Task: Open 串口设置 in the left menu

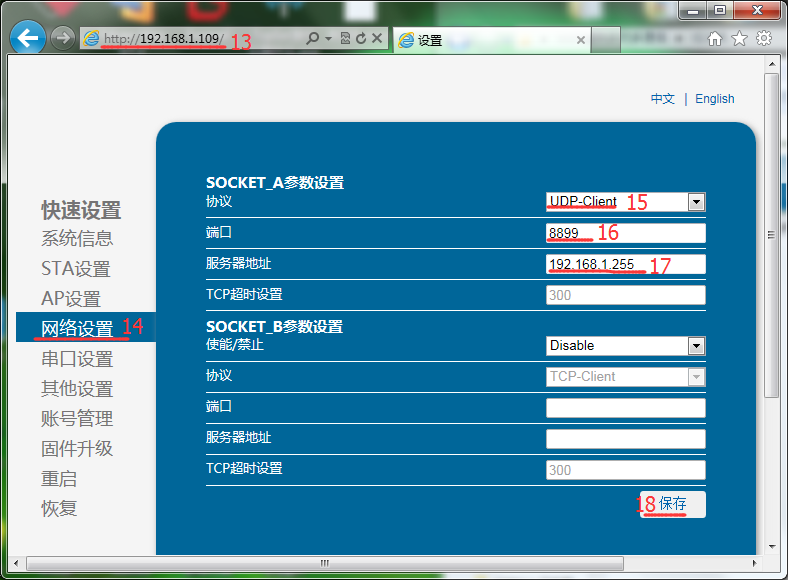Action: point(77,359)
